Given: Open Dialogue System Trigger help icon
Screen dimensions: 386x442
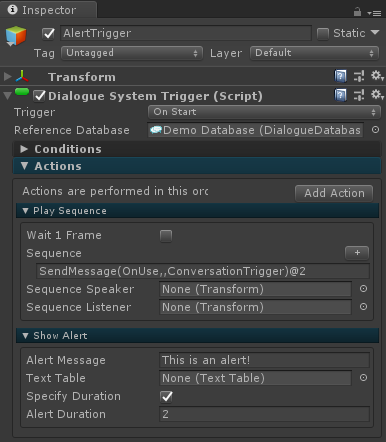Looking at the screenshot, I should click(340, 95).
